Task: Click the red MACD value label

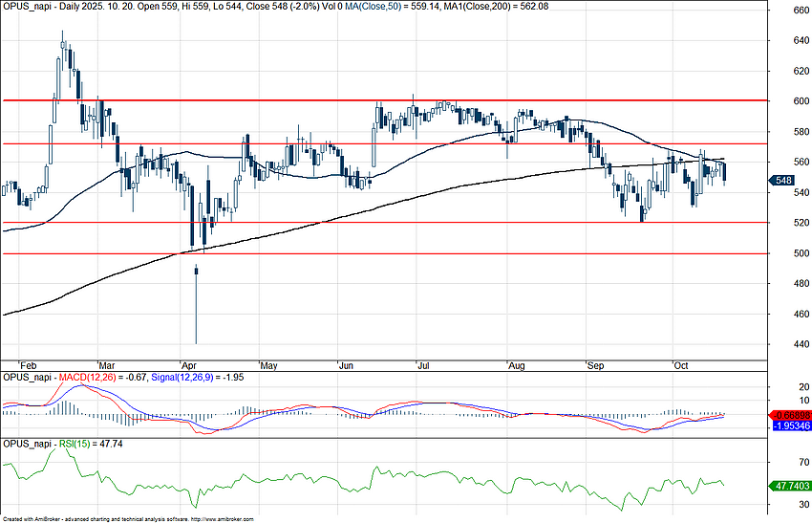Action: (789, 414)
